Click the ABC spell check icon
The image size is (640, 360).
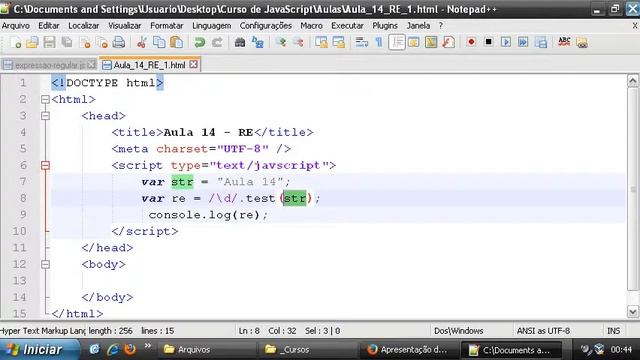564,42
